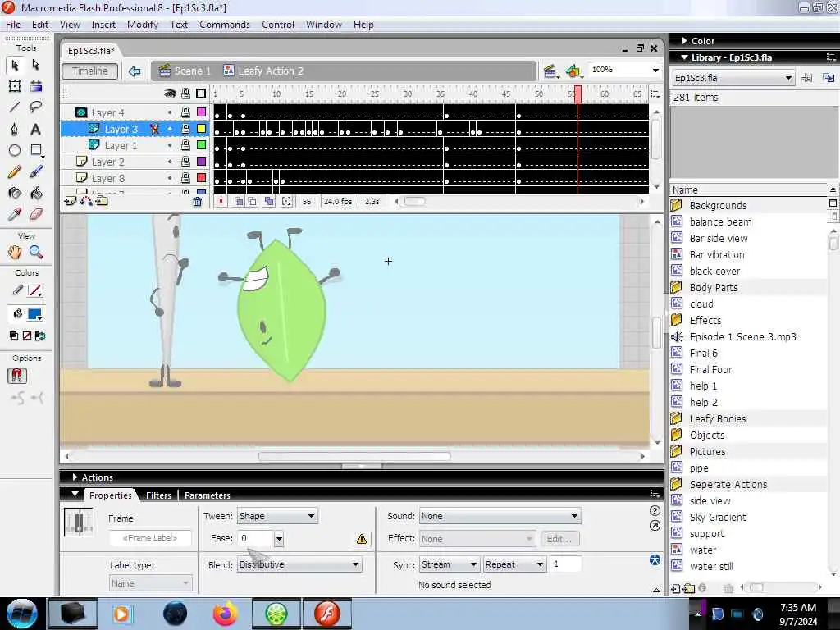
Task: Select the Oval tool
Action: click(x=15, y=151)
